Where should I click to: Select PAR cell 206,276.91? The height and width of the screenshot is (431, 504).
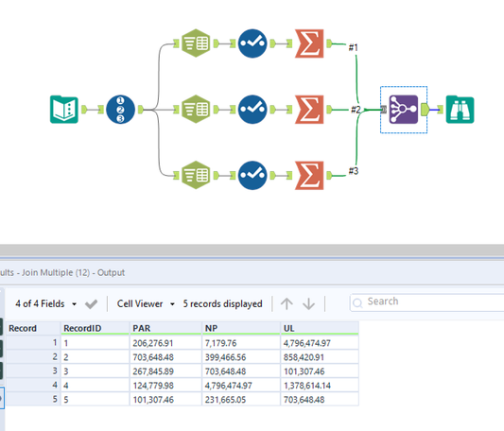[165, 343]
